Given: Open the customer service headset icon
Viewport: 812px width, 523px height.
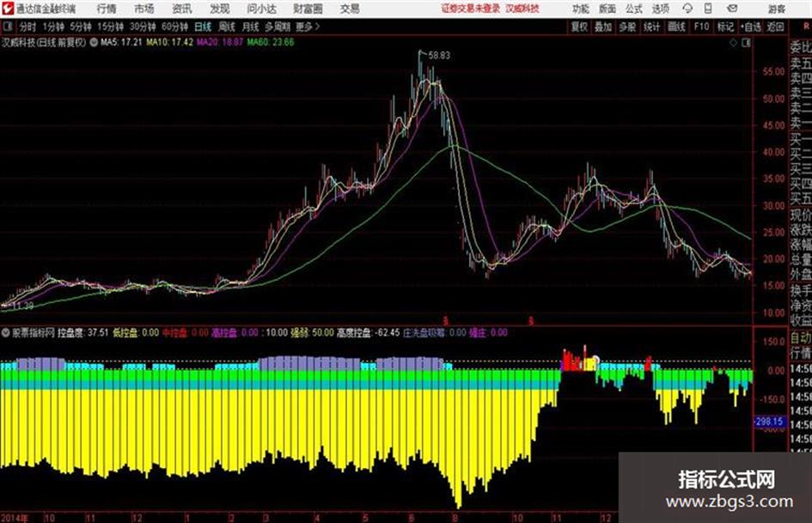Looking at the screenshot, I should [x=687, y=9].
